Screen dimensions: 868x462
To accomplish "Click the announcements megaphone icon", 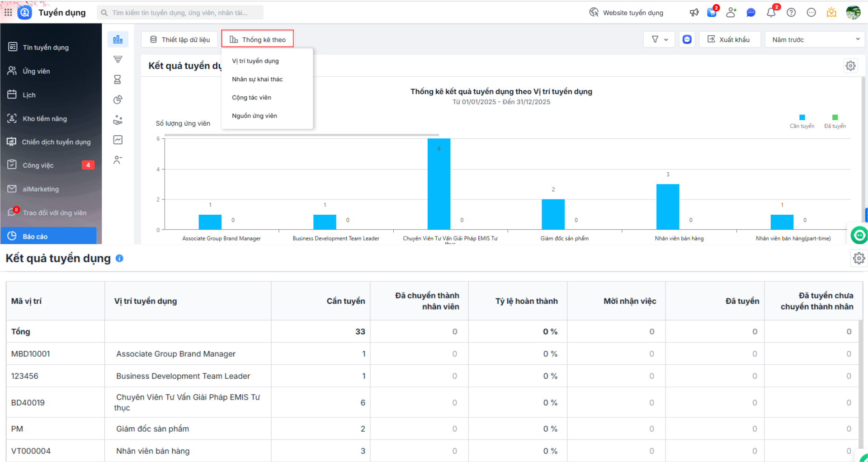I will pos(694,13).
